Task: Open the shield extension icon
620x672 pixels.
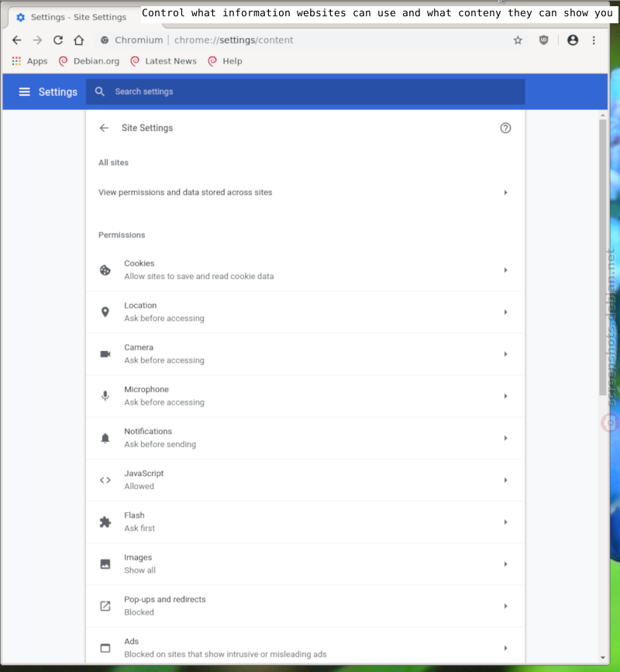Action: click(x=544, y=40)
